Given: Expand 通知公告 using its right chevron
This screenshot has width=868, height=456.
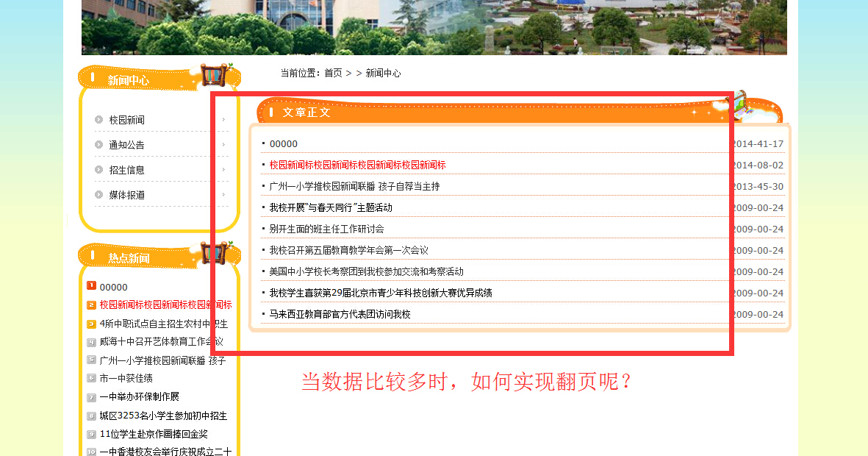Looking at the screenshot, I should [223, 145].
